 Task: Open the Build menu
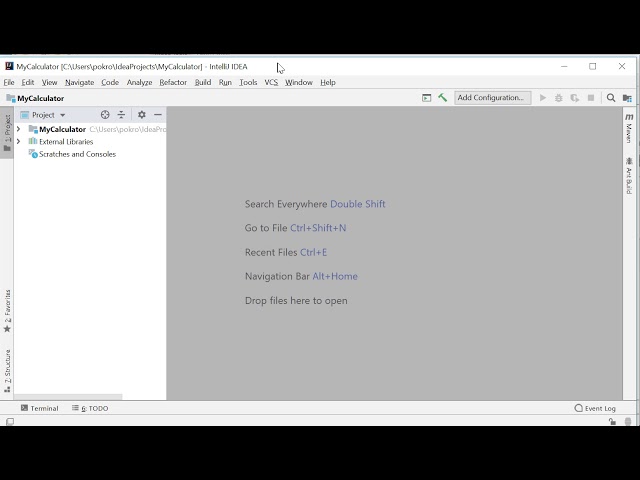point(203,82)
